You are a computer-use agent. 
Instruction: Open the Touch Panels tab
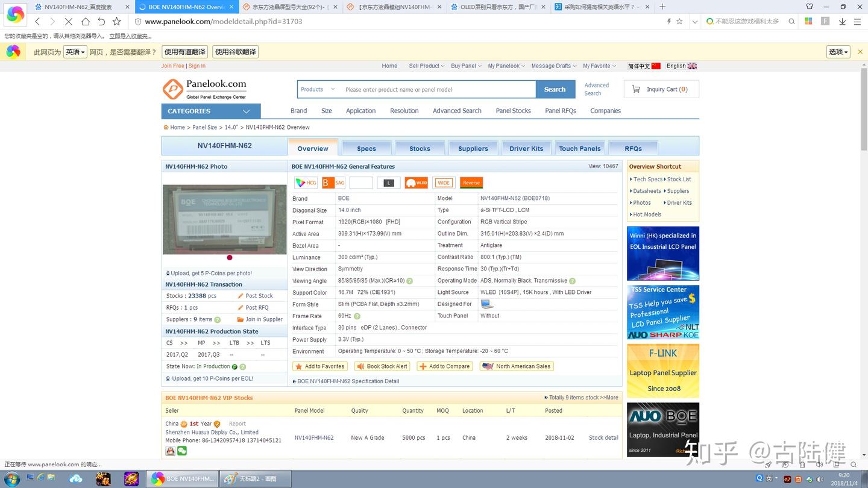[x=580, y=148]
